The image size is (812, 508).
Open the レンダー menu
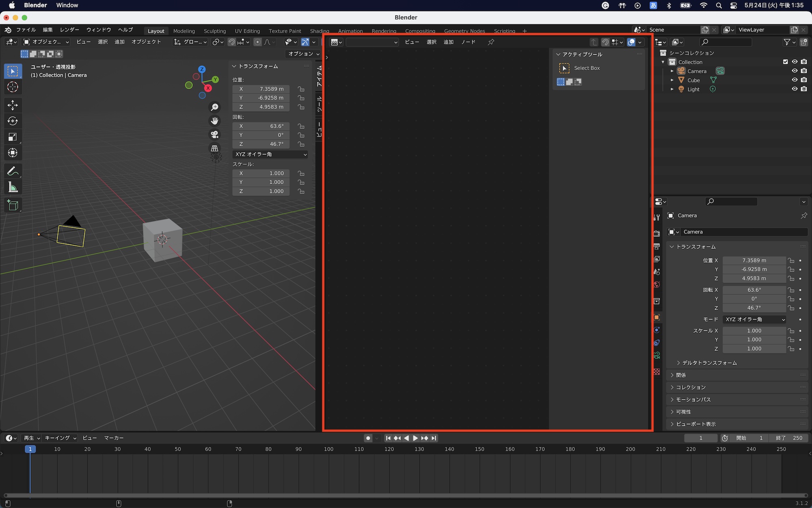pos(69,30)
